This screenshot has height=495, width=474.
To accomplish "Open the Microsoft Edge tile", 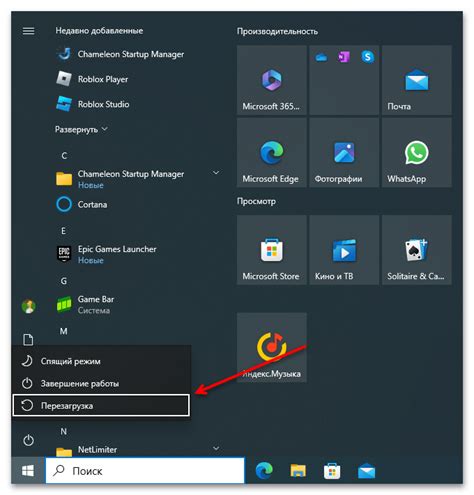I will 271,153.
